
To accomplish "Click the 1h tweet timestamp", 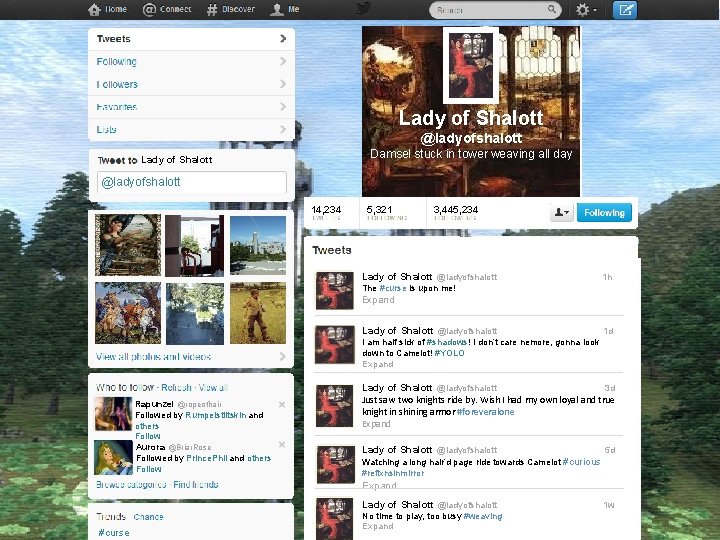I will point(607,277).
